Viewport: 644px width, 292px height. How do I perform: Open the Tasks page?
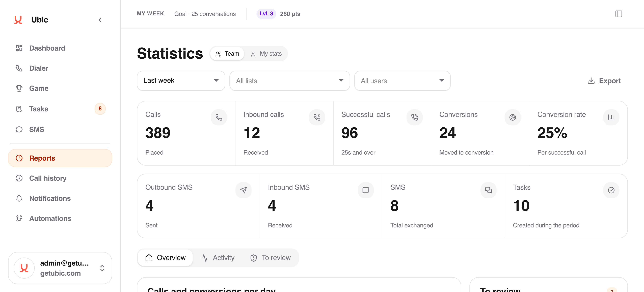coord(60,109)
